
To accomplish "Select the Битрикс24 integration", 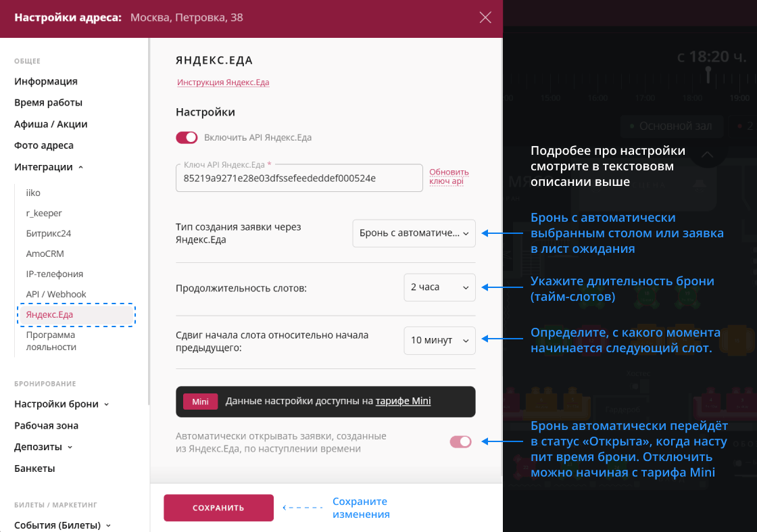I will pyautogui.click(x=49, y=233).
